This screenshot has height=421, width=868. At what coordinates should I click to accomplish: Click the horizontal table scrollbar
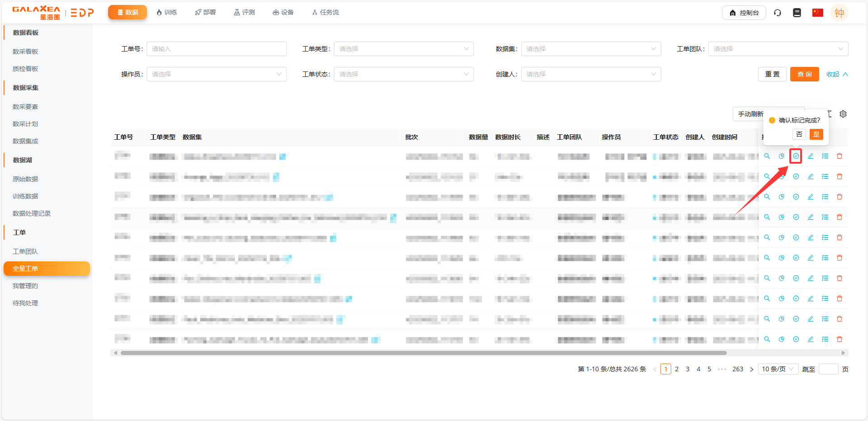423,353
